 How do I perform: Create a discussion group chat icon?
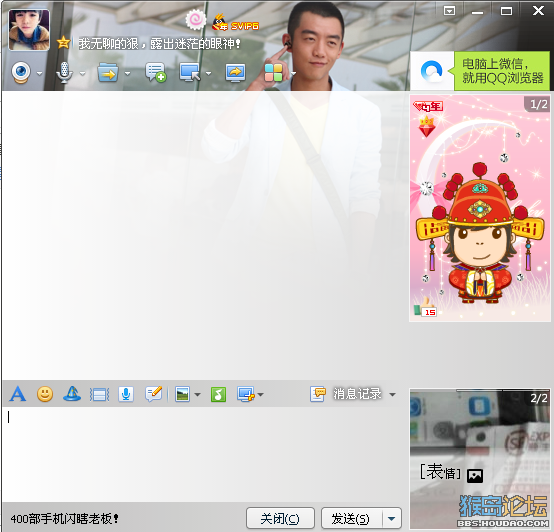tap(155, 72)
